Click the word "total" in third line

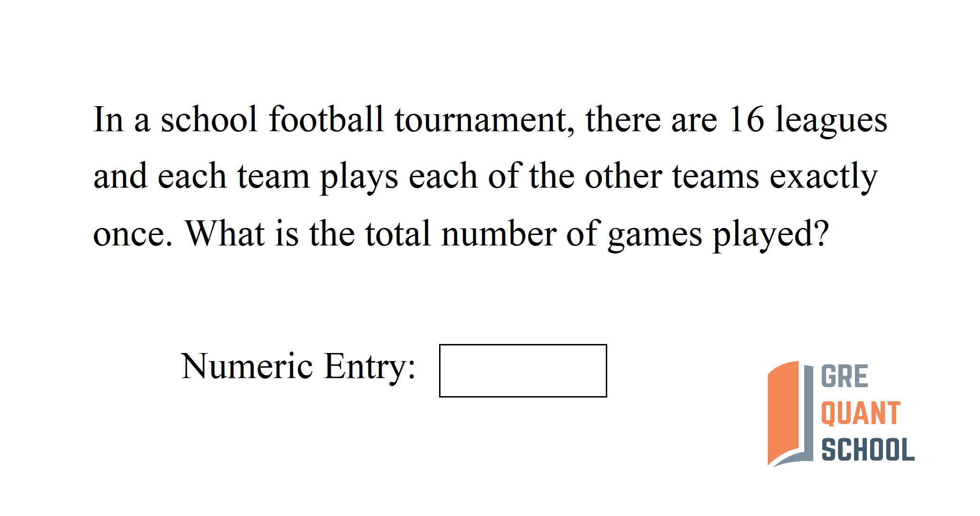397,233
